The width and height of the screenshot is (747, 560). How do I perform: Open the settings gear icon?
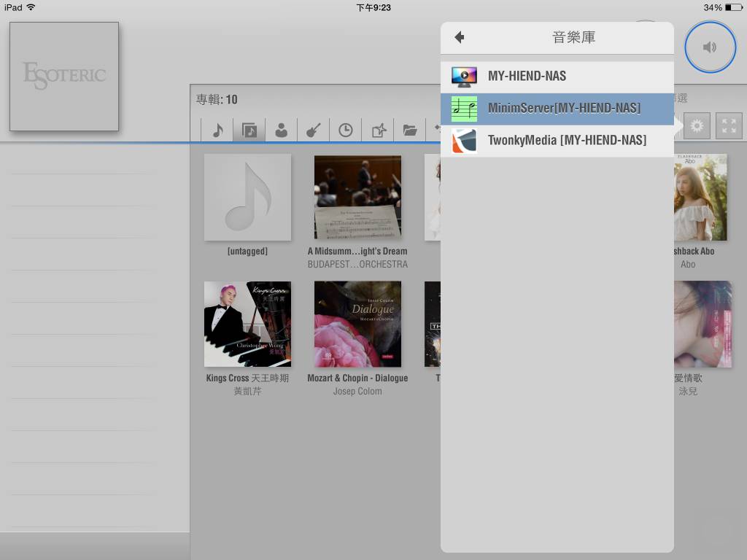(697, 125)
